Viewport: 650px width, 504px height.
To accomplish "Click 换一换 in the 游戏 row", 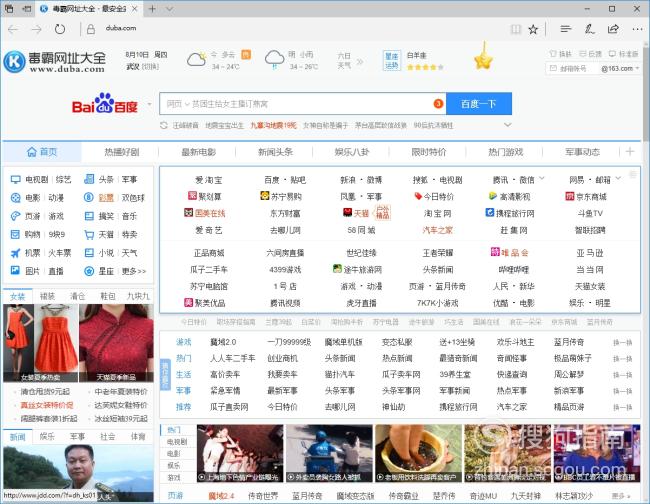I will pyautogui.click(x=623, y=342).
